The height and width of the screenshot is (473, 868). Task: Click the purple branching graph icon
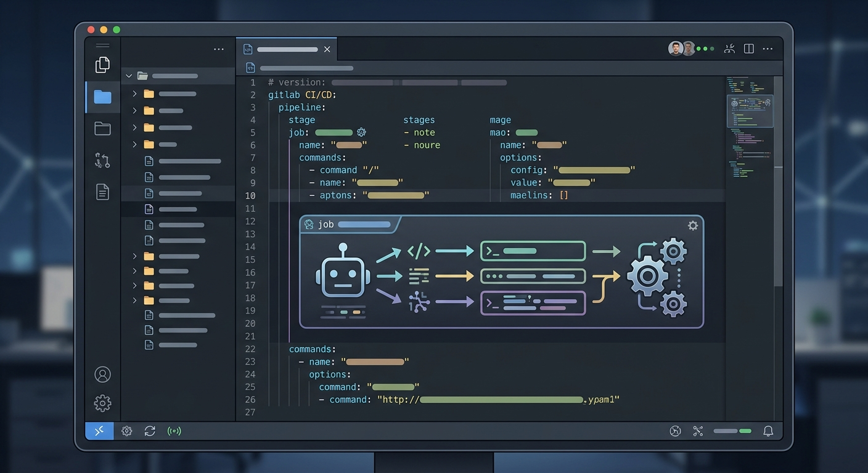[x=419, y=302]
